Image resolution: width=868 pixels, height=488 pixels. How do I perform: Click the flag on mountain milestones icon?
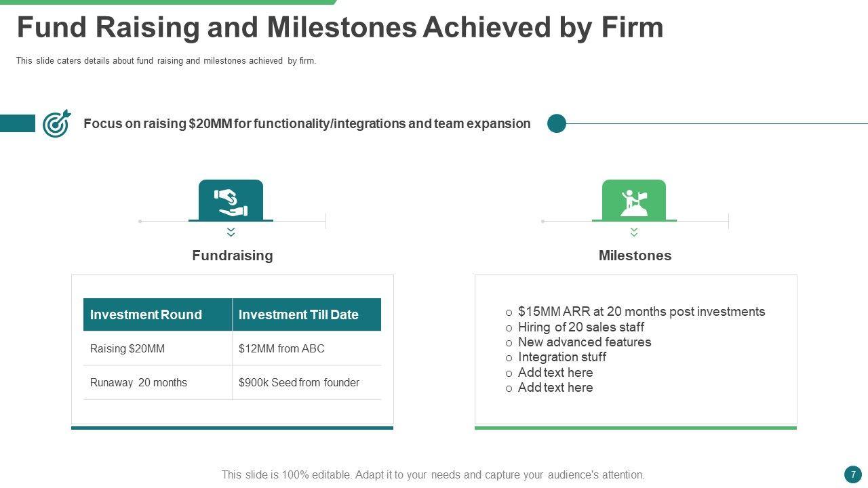pyautogui.click(x=634, y=202)
